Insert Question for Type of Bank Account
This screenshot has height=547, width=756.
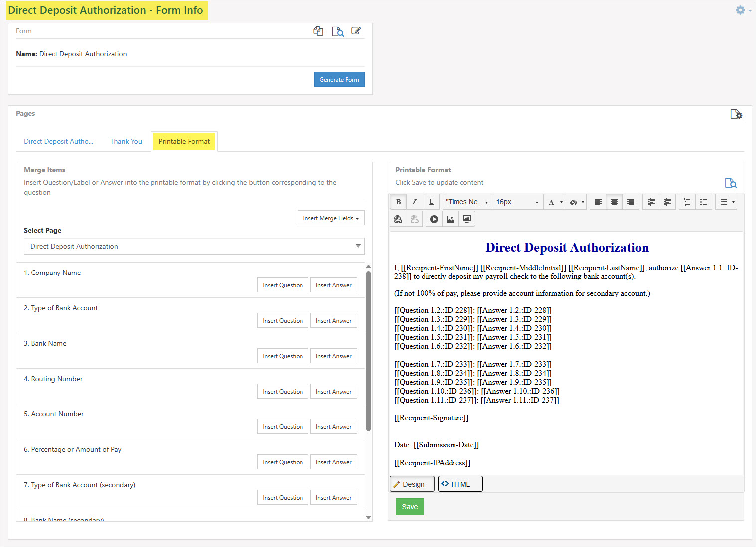tap(283, 321)
